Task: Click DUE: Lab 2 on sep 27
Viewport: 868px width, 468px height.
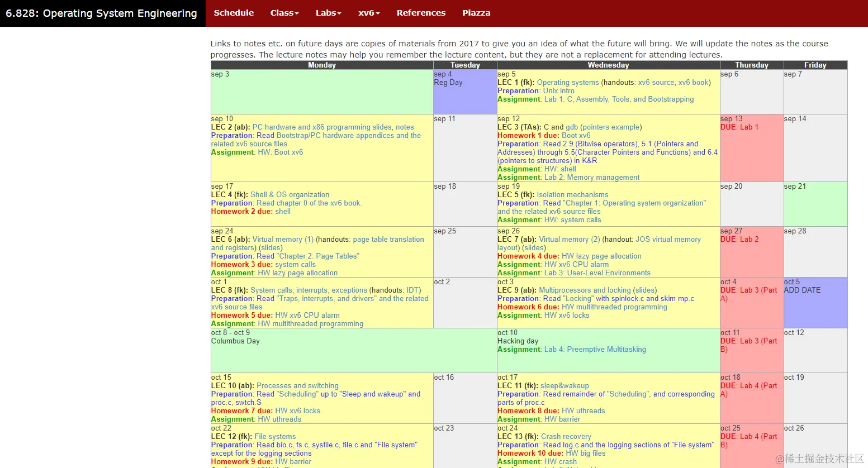Action: point(739,240)
